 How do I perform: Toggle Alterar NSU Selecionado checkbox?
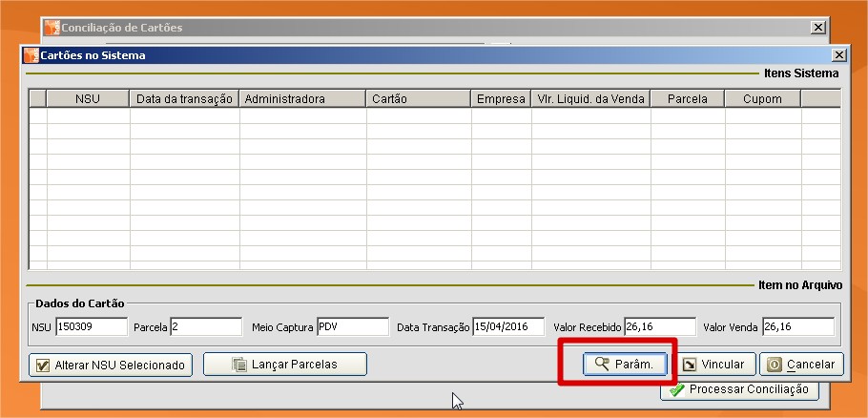click(x=42, y=366)
